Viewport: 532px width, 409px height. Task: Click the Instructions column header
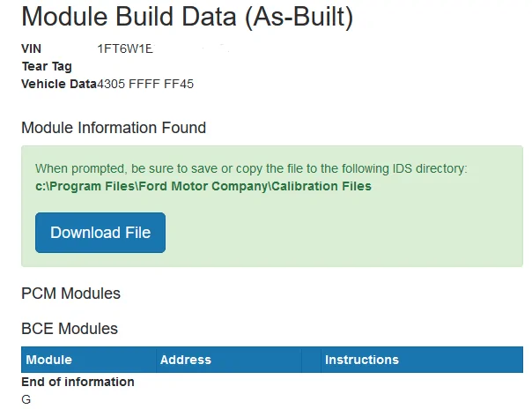pyautogui.click(x=362, y=360)
